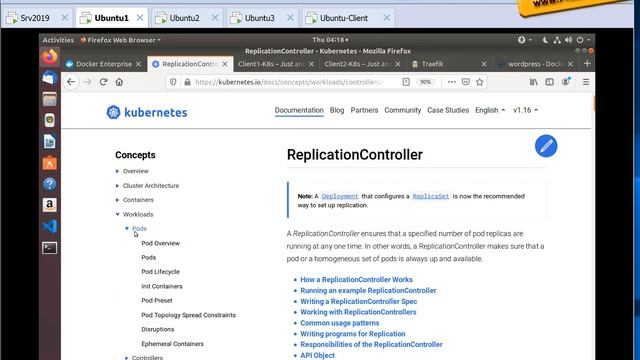Viewport: 640px width, 360px height.
Task: Open the Firefox account icon
Action: 566,82
